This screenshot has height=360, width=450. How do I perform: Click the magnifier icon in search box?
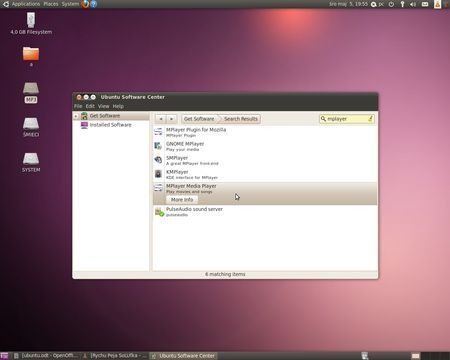[x=323, y=119]
